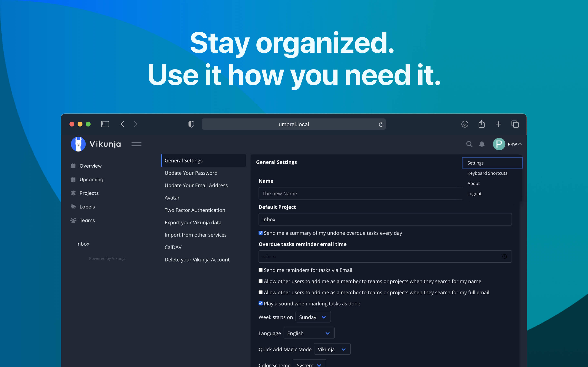Screen dimensions: 588x367
Task: Check notifications via the bell icon
Action: 482,144
